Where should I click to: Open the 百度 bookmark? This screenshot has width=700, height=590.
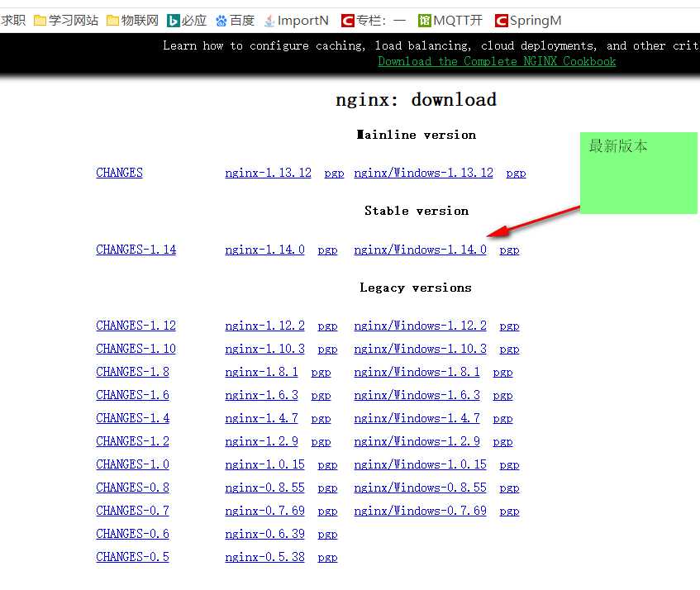235,21
